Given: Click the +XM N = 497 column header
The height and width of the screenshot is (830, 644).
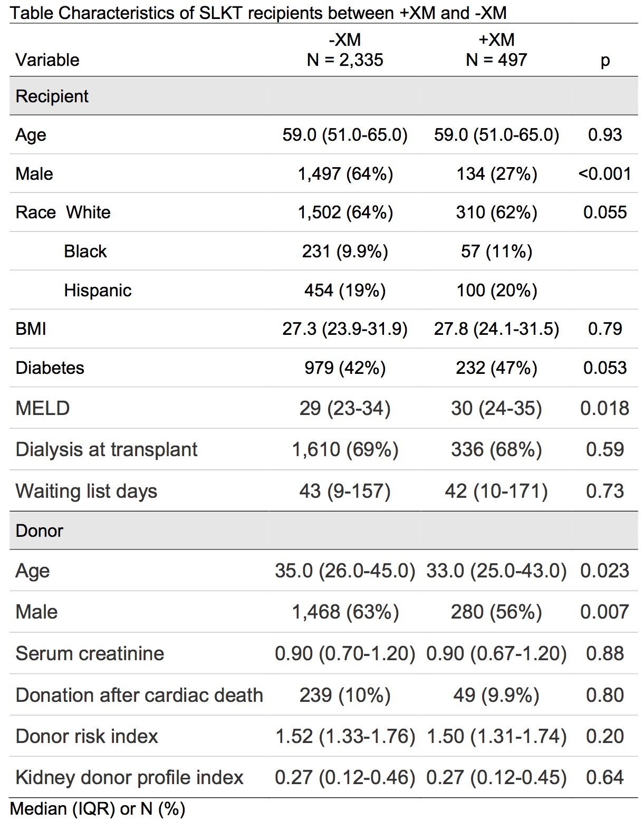Looking at the screenshot, I should pos(496,50).
